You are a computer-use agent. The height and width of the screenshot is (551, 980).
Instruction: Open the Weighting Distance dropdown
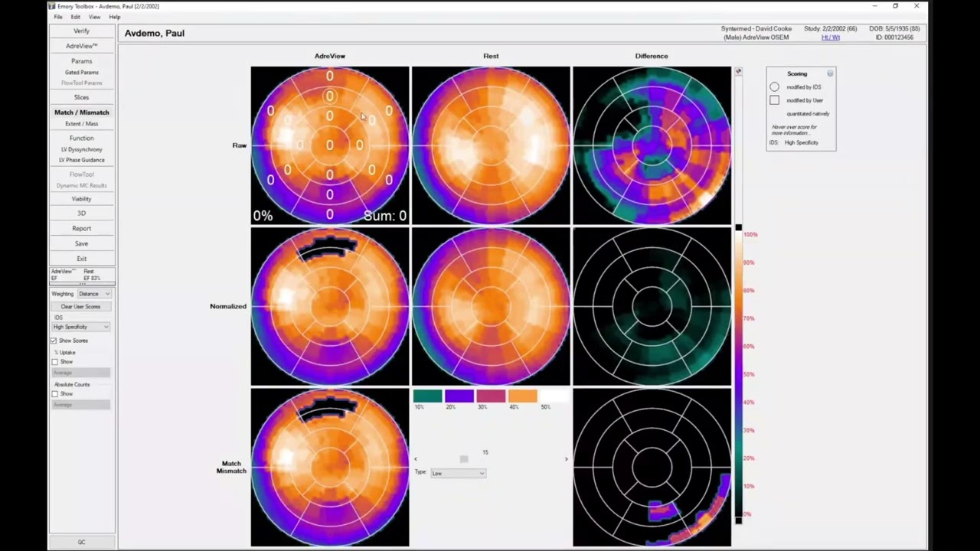[x=94, y=294]
